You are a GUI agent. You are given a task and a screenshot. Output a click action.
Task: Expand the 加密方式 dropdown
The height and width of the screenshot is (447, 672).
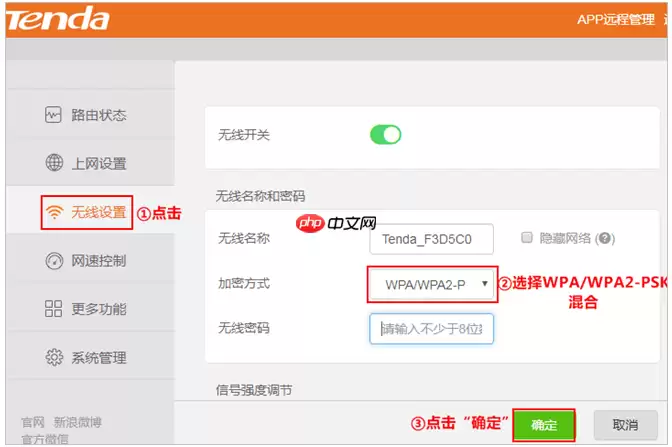tap(432, 285)
